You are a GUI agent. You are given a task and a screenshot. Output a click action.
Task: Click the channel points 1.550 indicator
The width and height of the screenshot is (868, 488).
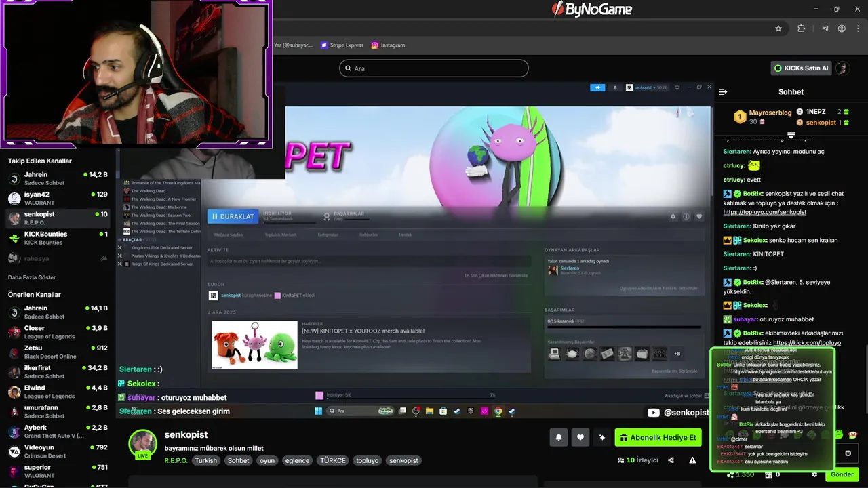(x=740, y=474)
